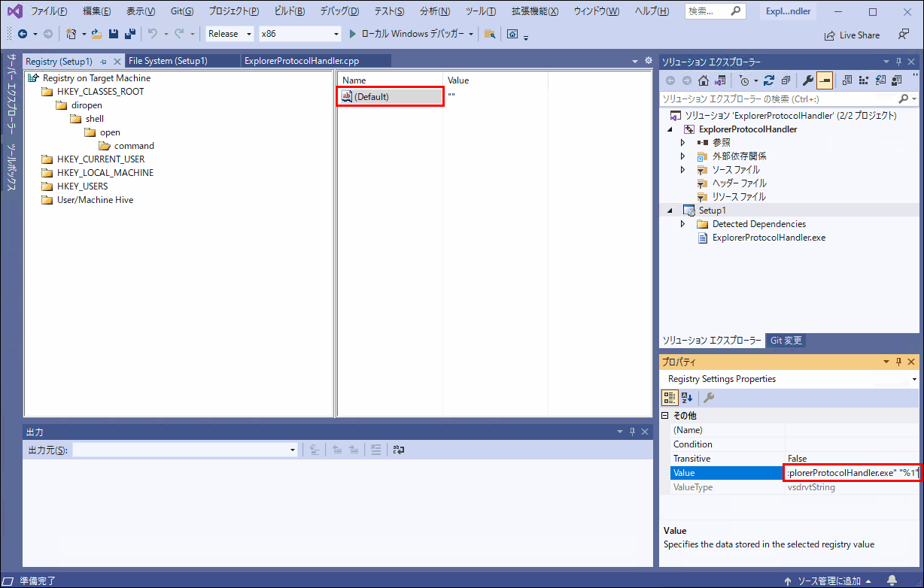Click the Open File folder icon
The image size is (924, 588).
point(96,34)
